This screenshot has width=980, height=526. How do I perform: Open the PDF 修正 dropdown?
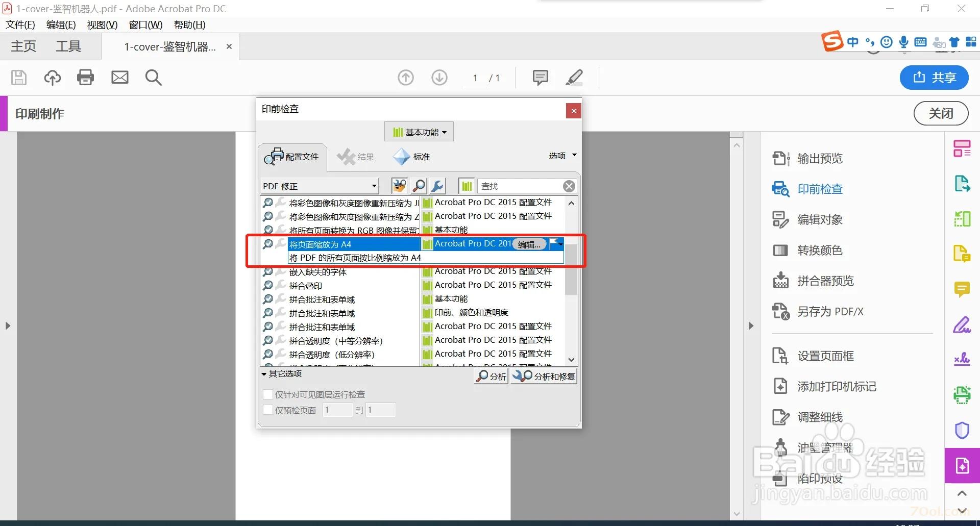click(320, 186)
